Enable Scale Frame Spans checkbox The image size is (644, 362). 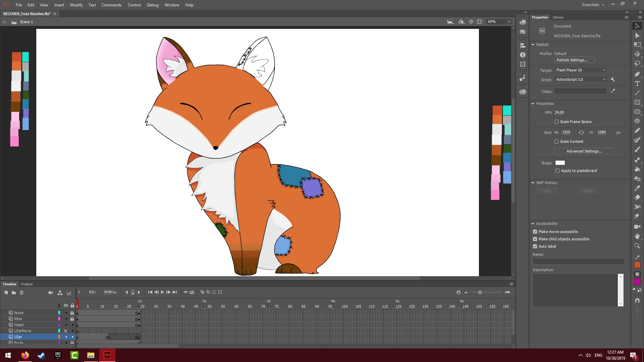pyautogui.click(x=556, y=122)
